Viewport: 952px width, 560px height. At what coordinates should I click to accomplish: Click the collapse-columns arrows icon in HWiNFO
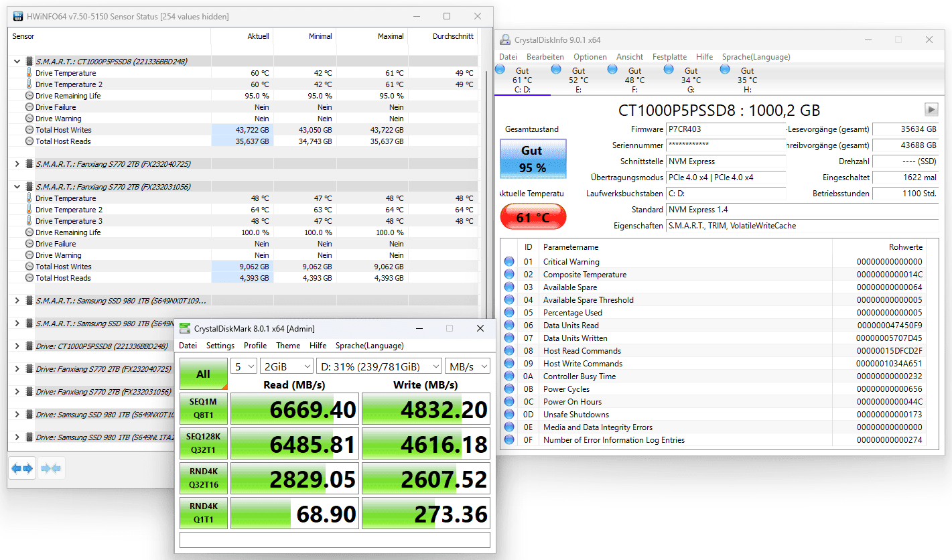51,469
